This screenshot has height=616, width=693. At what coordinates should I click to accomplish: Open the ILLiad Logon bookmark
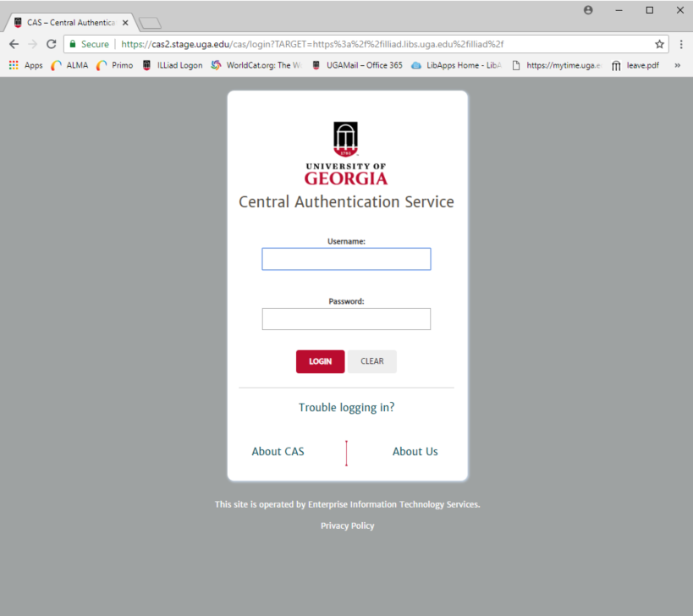172,65
